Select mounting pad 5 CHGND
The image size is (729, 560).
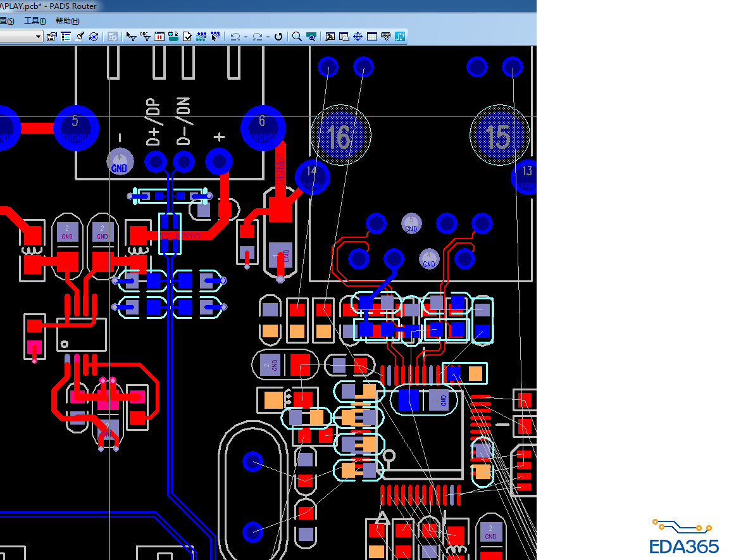(76, 128)
